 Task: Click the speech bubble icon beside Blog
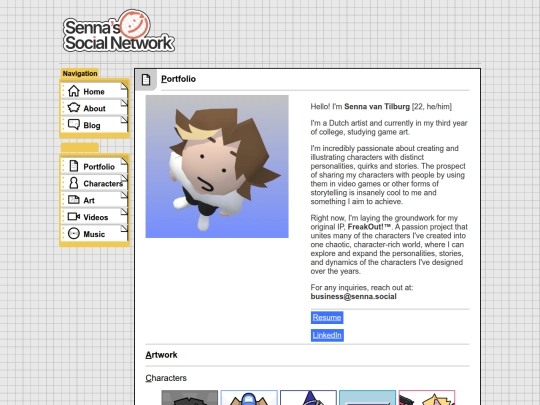pyautogui.click(x=74, y=125)
